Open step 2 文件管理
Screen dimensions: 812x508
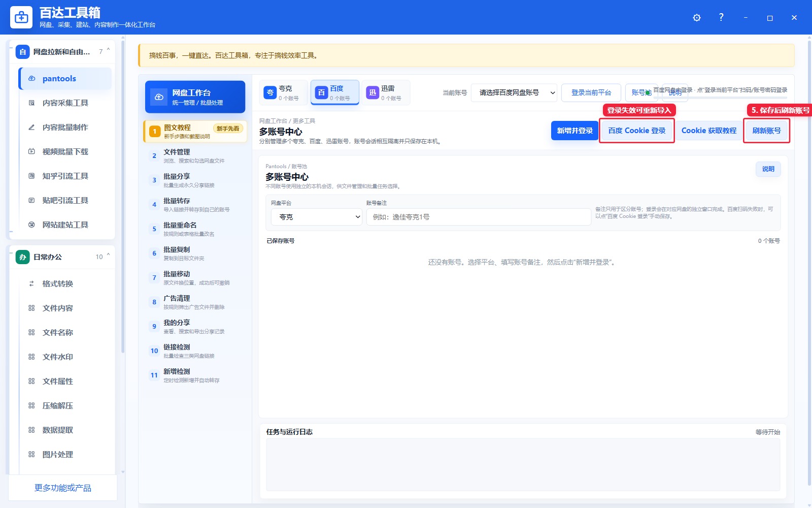click(x=195, y=156)
